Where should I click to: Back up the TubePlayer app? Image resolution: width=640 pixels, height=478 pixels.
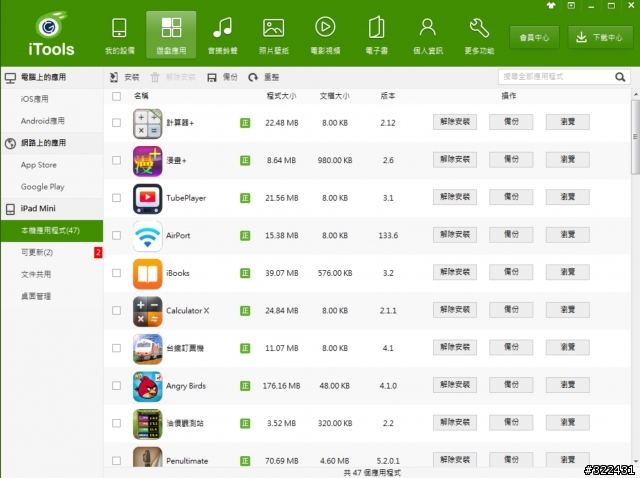[x=511, y=197]
